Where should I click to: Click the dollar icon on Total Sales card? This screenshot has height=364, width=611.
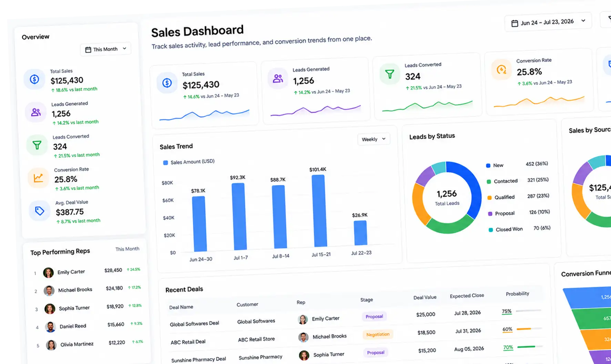tap(167, 83)
